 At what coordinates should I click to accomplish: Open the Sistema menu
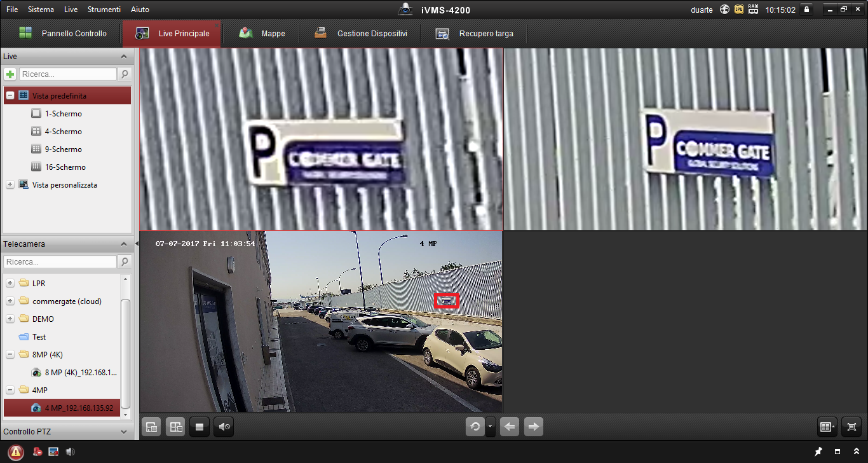(41, 10)
